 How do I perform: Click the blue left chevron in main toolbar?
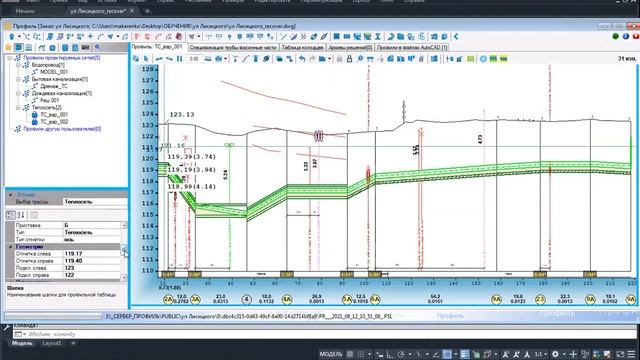click(x=456, y=37)
